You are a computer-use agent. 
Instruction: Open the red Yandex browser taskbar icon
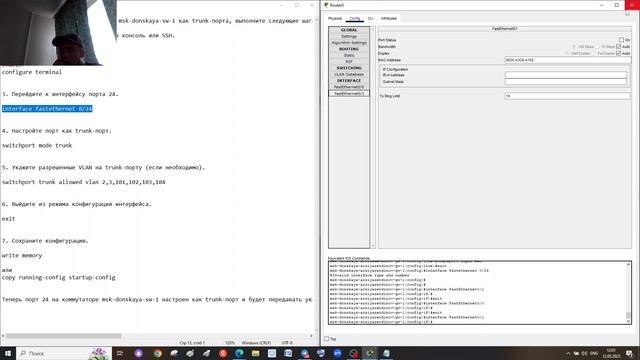point(223,353)
